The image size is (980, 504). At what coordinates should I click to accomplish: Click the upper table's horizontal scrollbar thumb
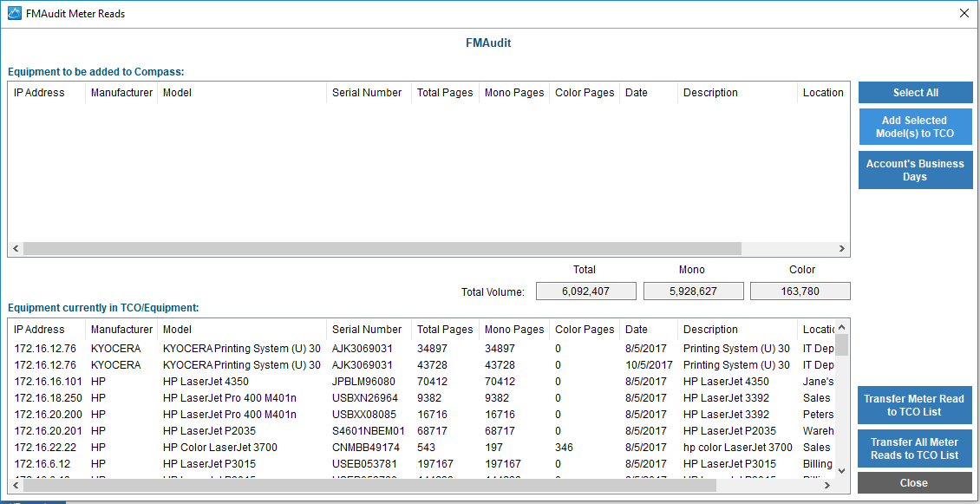point(382,248)
